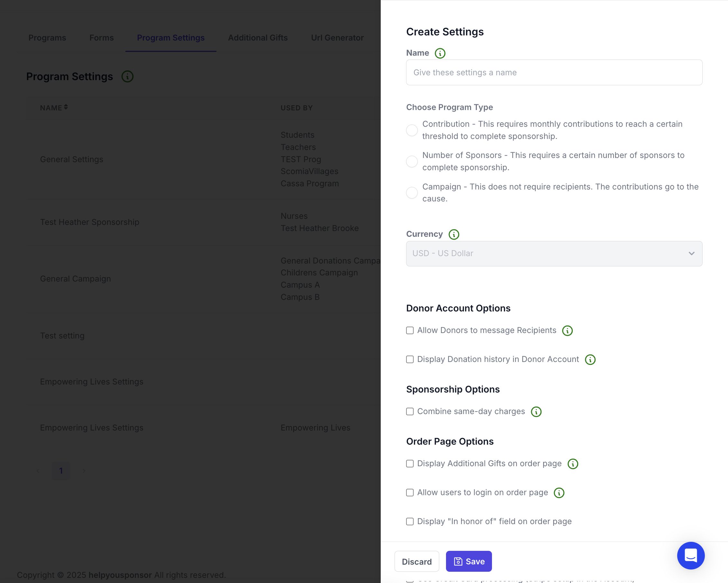This screenshot has height=583, width=728.
Task: Click info icon for Combine same-day charges
Action: [x=536, y=412]
